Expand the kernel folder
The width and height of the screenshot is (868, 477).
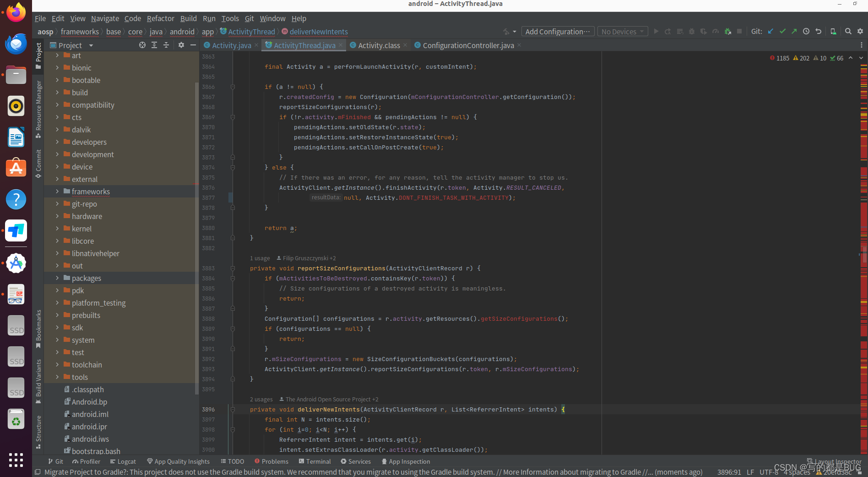tap(57, 229)
